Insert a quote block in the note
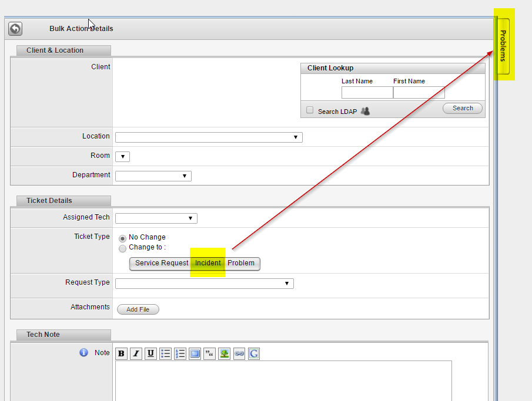The width and height of the screenshot is (532, 401). (x=210, y=353)
